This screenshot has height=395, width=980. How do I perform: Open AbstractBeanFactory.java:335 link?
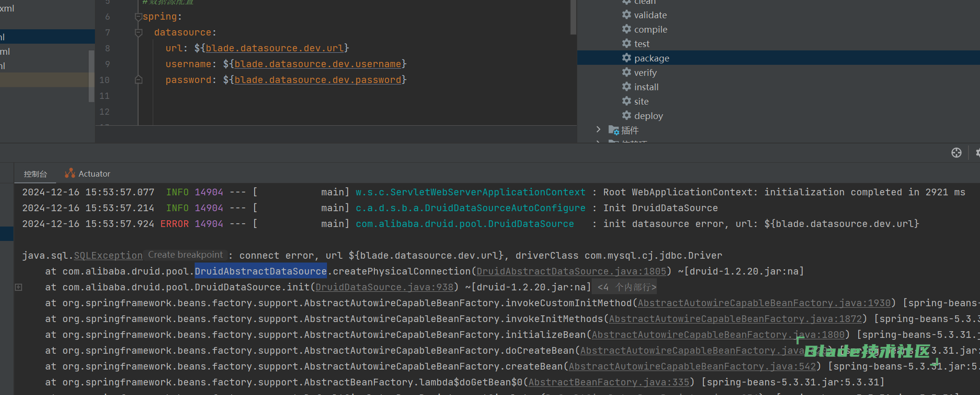[x=609, y=382]
